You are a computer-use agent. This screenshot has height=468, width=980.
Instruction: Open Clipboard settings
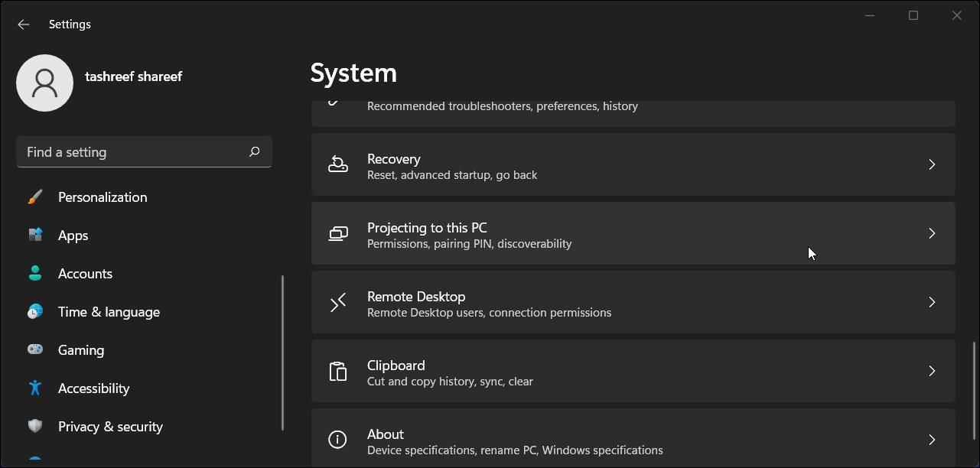coord(633,371)
